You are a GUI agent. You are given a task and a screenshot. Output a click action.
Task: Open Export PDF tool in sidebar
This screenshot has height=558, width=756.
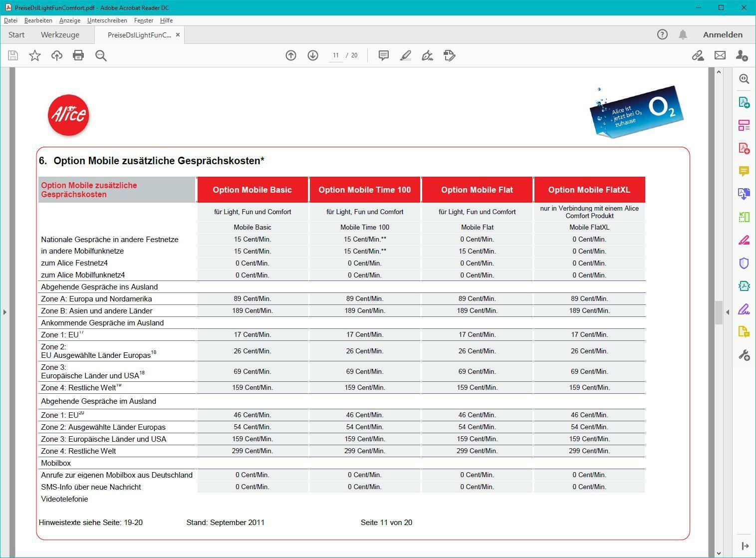point(744,102)
